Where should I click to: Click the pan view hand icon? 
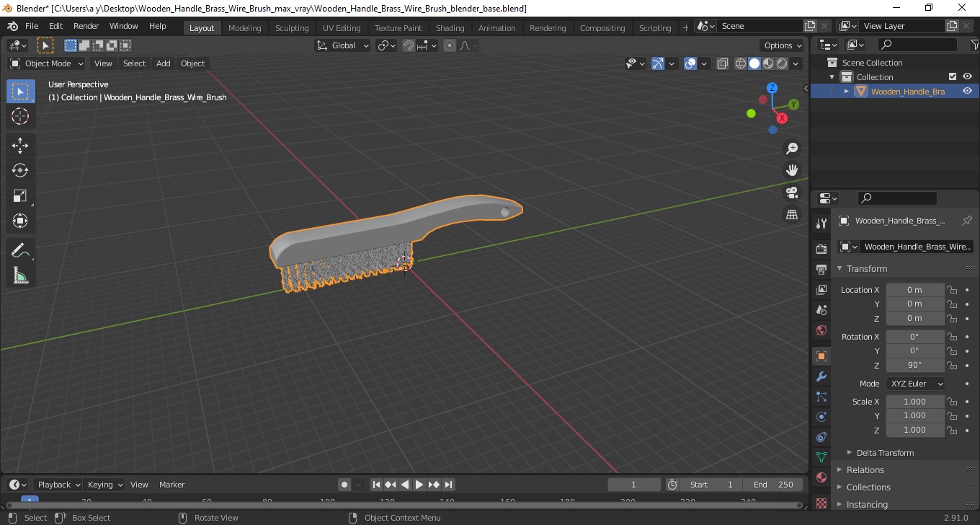click(x=792, y=170)
